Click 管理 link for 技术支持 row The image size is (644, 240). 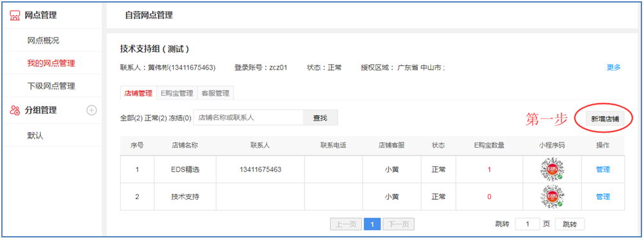tap(603, 197)
